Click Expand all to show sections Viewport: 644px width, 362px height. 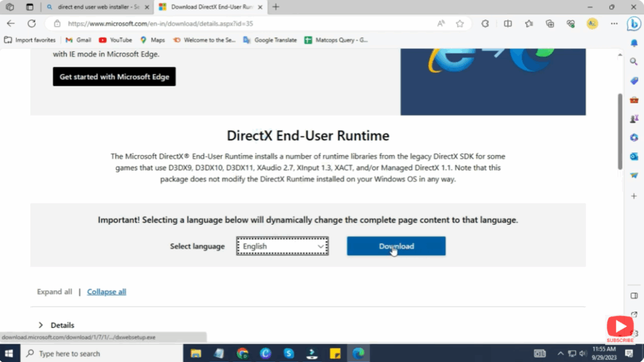(x=54, y=291)
